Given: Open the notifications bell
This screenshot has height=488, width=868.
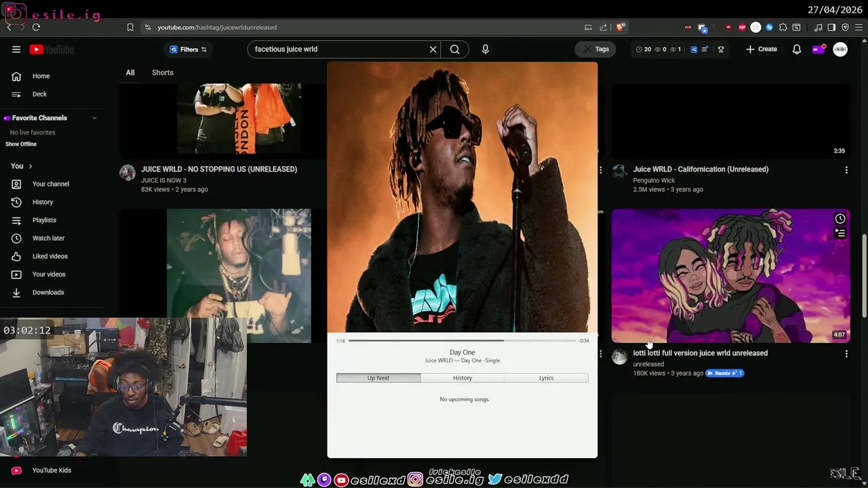Looking at the screenshot, I should [x=797, y=49].
